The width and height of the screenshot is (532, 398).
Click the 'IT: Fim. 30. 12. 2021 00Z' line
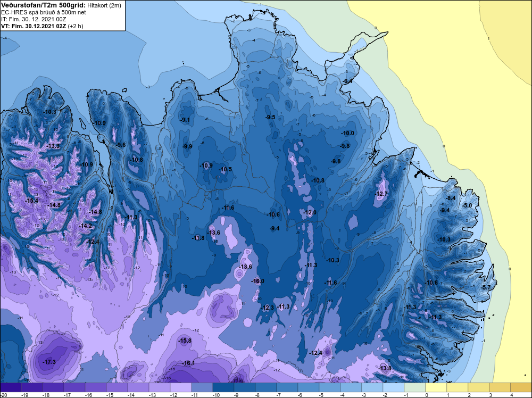pyautogui.click(x=34, y=19)
